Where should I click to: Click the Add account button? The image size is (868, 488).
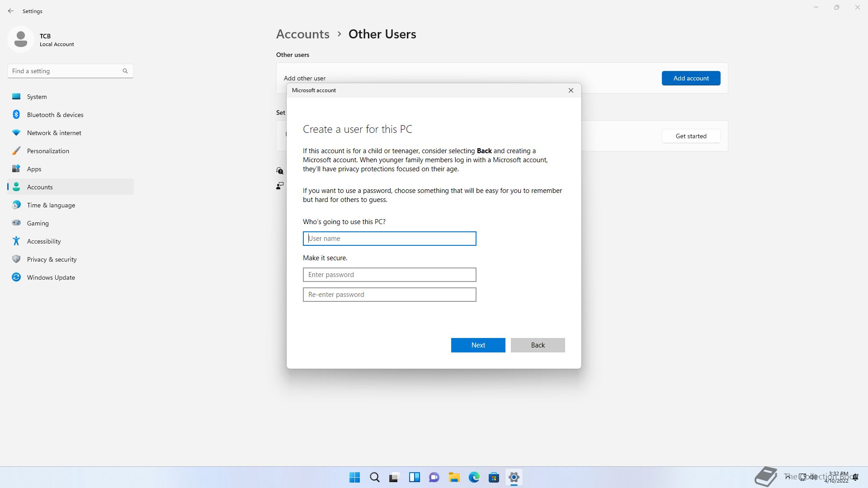(x=691, y=78)
